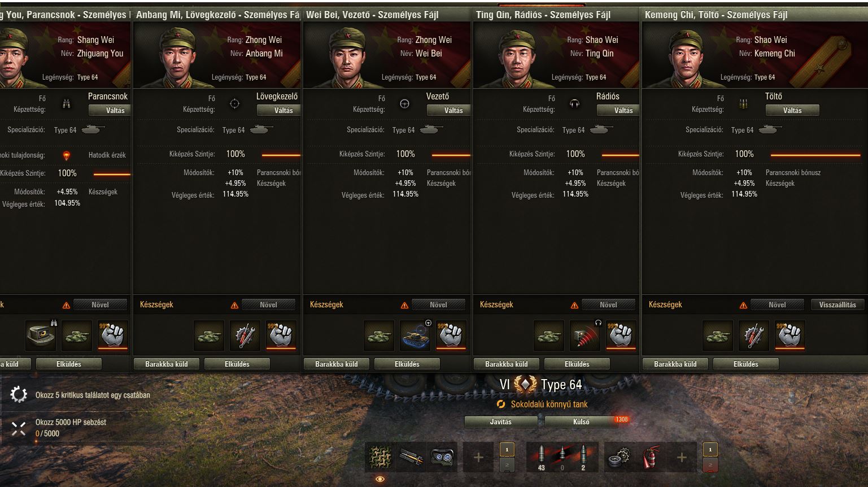The image size is (868, 487).
Task: Open the Váltás role selector for Vezető
Action: (x=453, y=110)
